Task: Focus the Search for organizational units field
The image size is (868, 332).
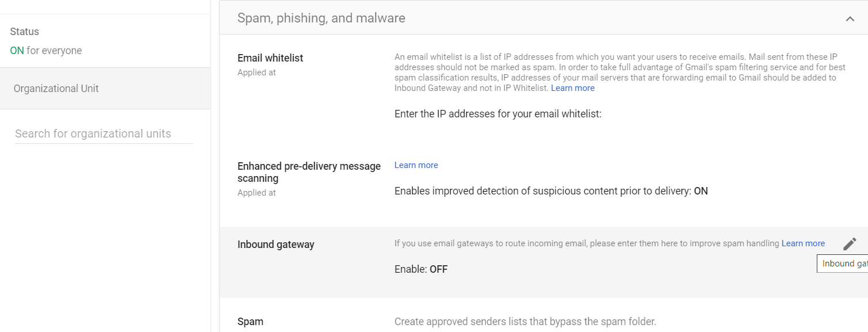Action: coord(104,133)
